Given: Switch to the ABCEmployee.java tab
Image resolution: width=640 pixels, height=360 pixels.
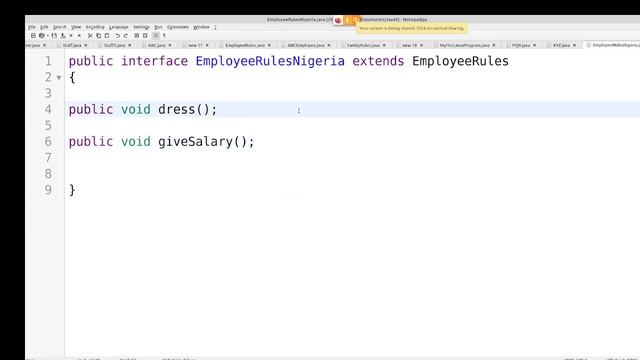Looking at the screenshot, I should pos(306,45).
